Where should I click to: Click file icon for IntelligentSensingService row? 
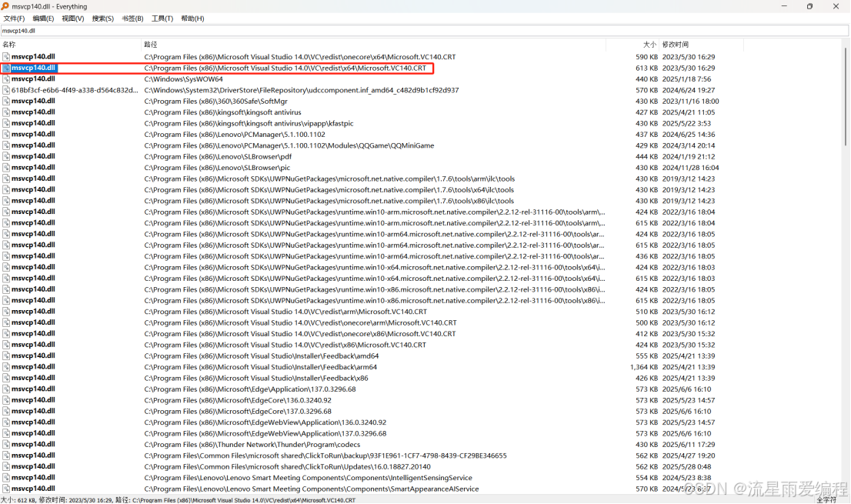pyautogui.click(x=6, y=477)
